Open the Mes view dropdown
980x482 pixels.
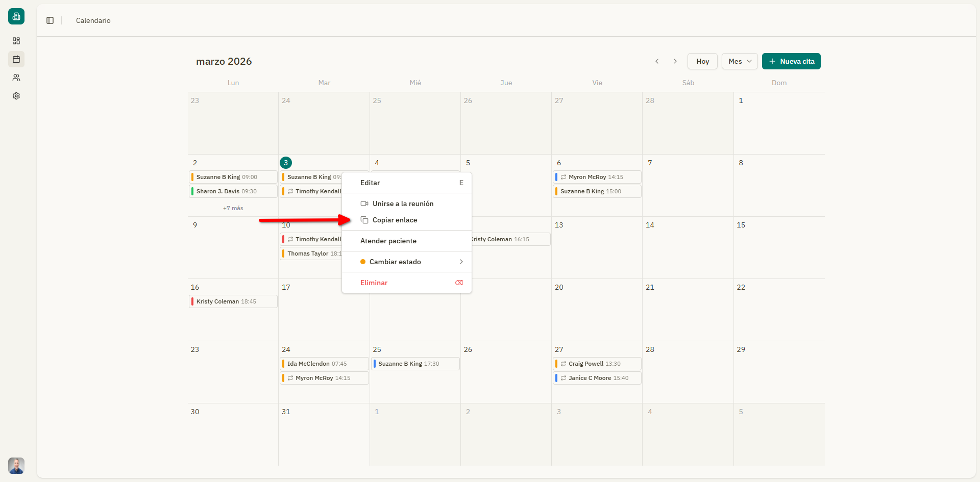(x=740, y=61)
